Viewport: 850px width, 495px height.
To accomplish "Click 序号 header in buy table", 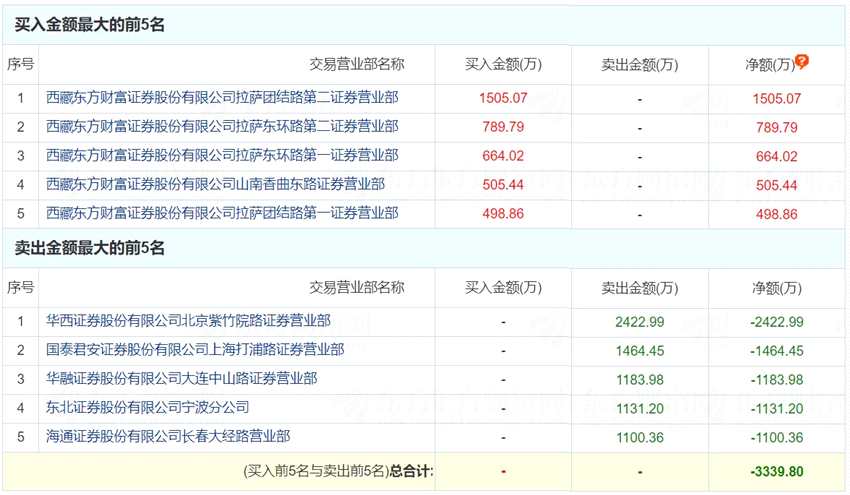I will click(21, 65).
